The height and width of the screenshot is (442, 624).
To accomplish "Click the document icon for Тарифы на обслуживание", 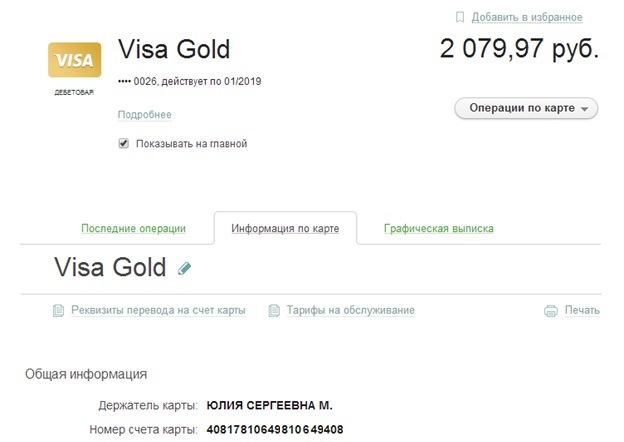I will point(275,311).
